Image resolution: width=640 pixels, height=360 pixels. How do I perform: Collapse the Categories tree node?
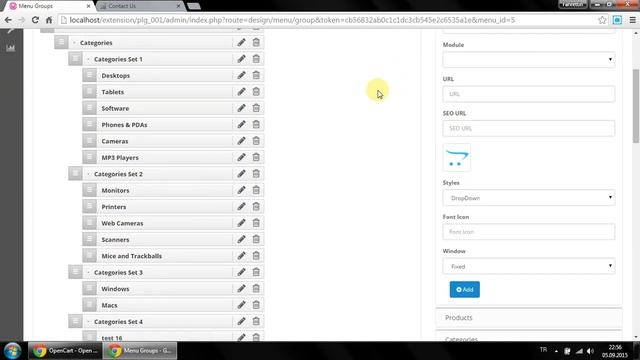[74, 43]
